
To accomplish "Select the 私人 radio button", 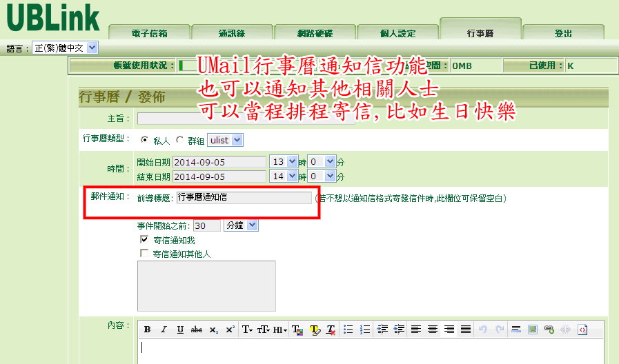I will (145, 140).
